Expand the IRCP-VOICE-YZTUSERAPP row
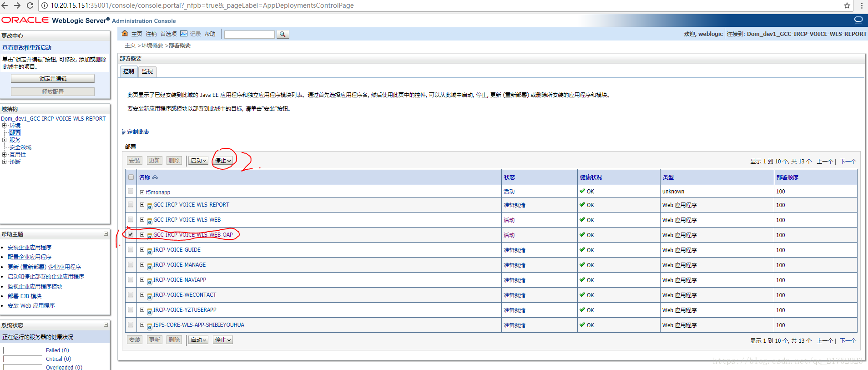This screenshot has width=868, height=370. 142,309
